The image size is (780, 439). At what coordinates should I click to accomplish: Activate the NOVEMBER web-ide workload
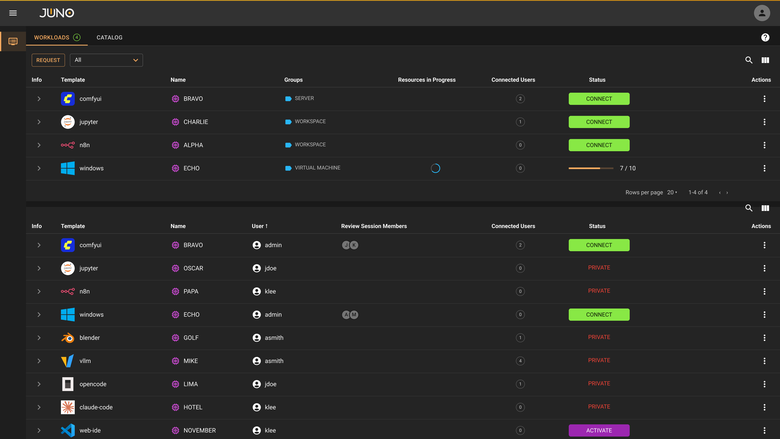point(599,431)
